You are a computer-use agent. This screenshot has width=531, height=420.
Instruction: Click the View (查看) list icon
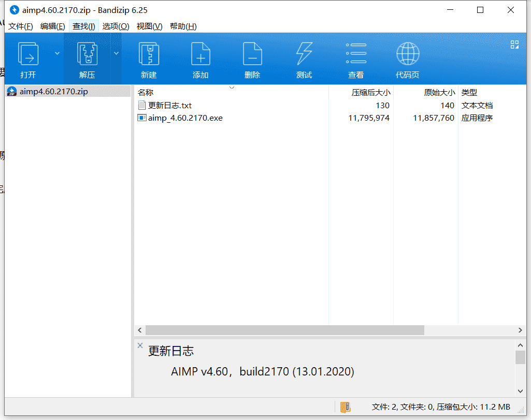click(x=356, y=53)
